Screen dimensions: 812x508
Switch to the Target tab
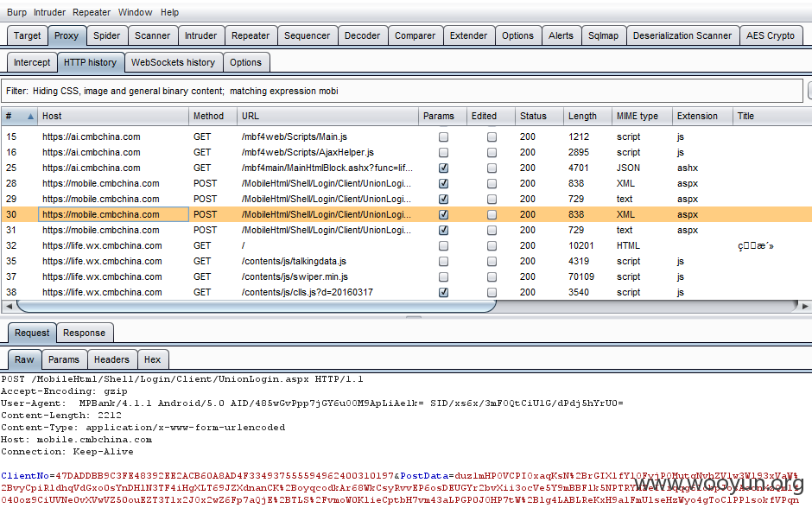point(28,35)
